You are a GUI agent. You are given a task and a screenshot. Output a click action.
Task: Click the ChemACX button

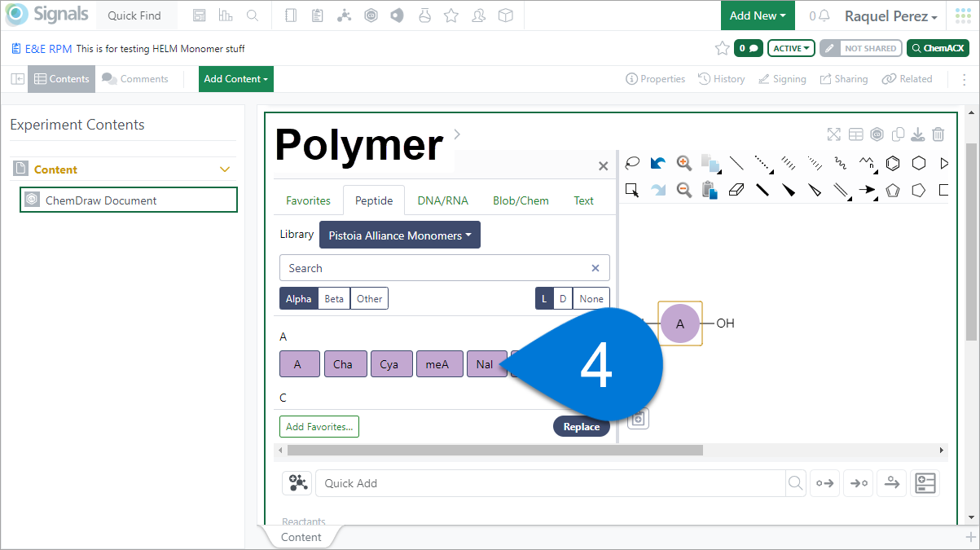pyautogui.click(x=938, y=48)
